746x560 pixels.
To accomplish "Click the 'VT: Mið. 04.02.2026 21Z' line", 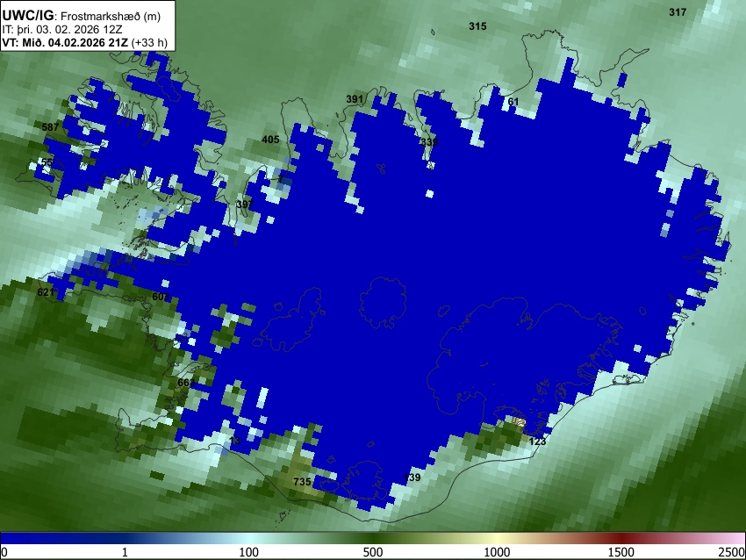I will point(65,42).
